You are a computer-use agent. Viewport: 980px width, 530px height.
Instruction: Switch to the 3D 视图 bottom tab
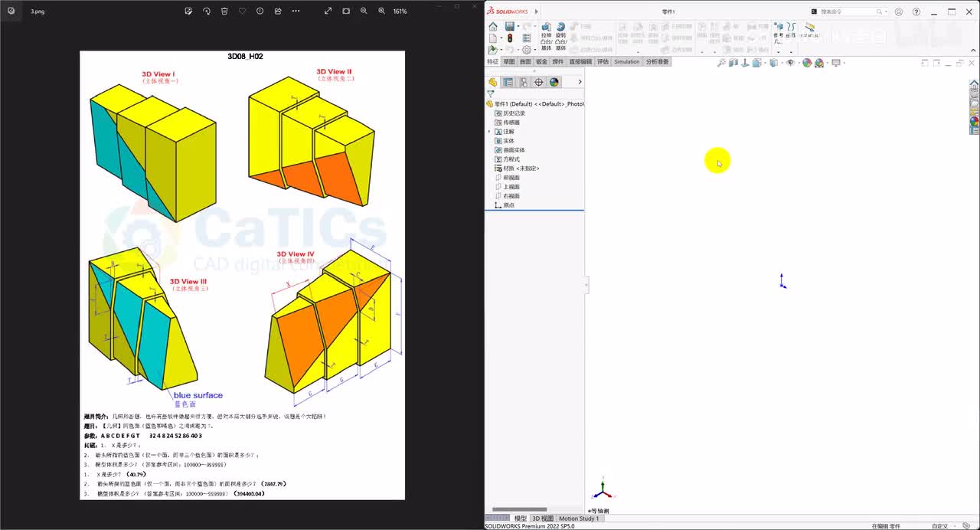coord(542,519)
